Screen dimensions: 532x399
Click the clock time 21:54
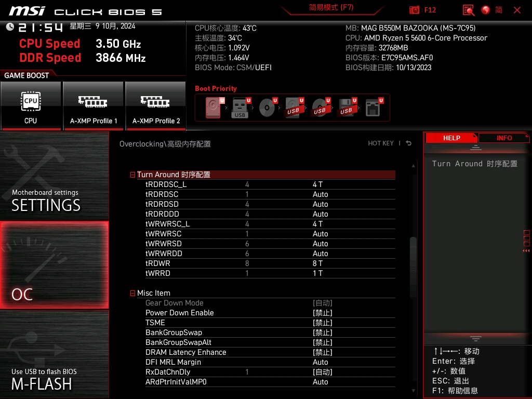coord(41,28)
